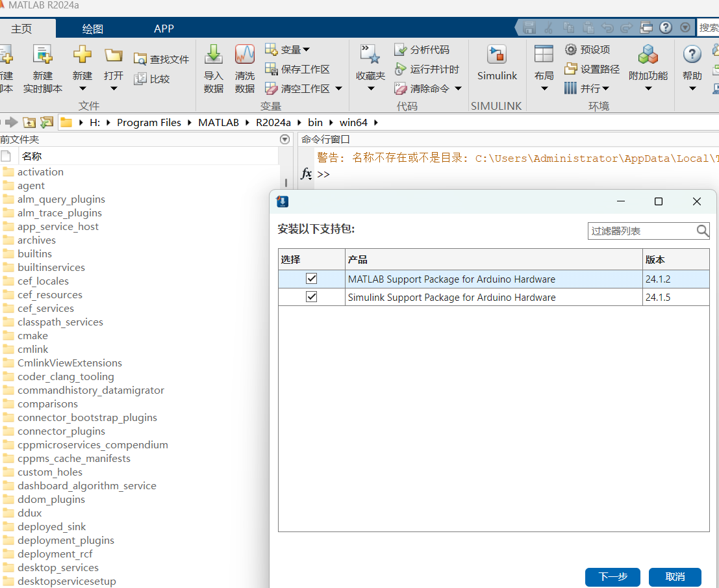Viewport: 719px width, 588px height.
Task: Click the fx function browser icon
Action: (307, 174)
